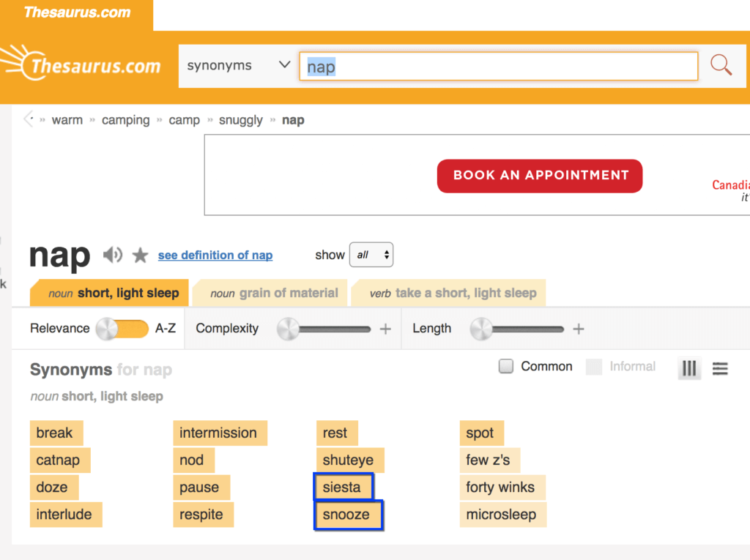This screenshot has width=750, height=560.
Task: Expand the show all dropdown
Action: (x=371, y=255)
